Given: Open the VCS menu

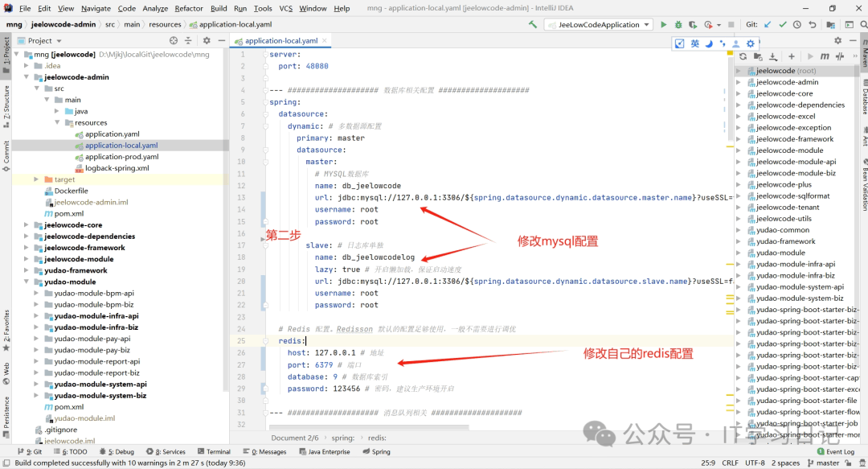Looking at the screenshot, I should pyautogui.click(x=285, y=8).
